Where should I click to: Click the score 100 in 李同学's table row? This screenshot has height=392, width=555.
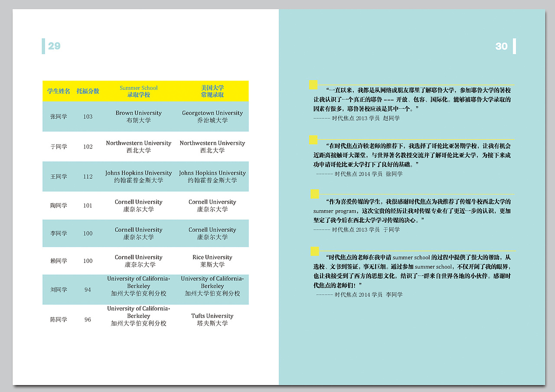(x=88, y=233)
